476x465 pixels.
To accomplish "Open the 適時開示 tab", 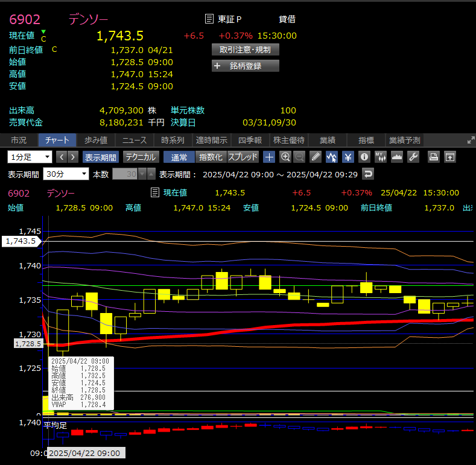I will point(212,140).
